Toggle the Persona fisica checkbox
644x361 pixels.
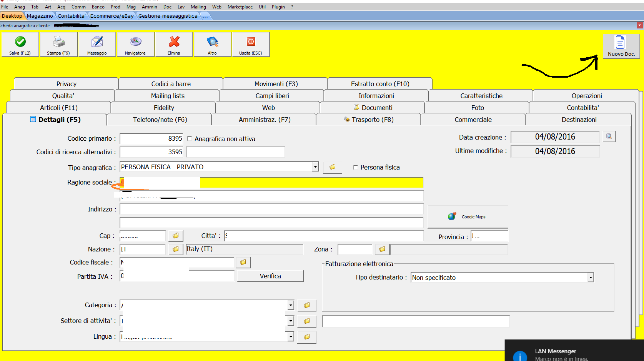tap(356, 167)
